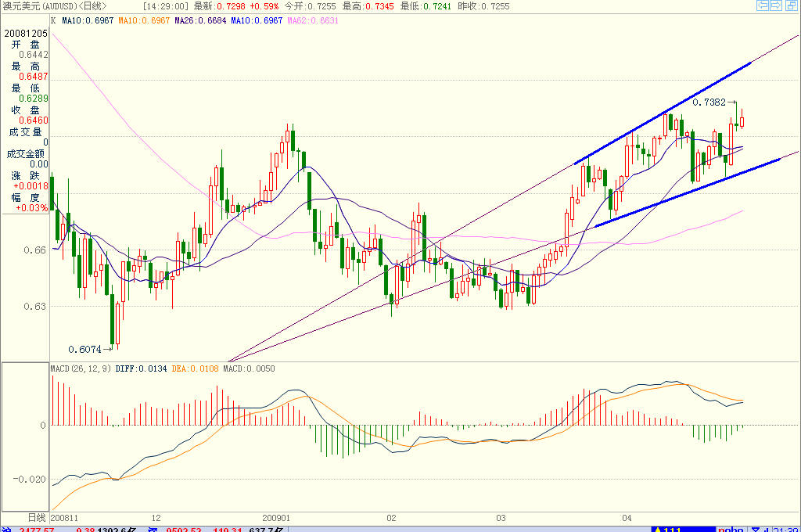The image size is (801, 532).
Task: Click the +0.59% change percentage in header
Action: (x=264, y=6)
